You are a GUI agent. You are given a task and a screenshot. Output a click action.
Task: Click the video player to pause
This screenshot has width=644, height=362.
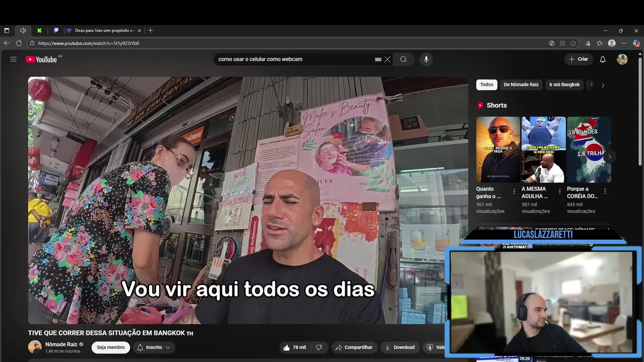(x=248, y=200)
